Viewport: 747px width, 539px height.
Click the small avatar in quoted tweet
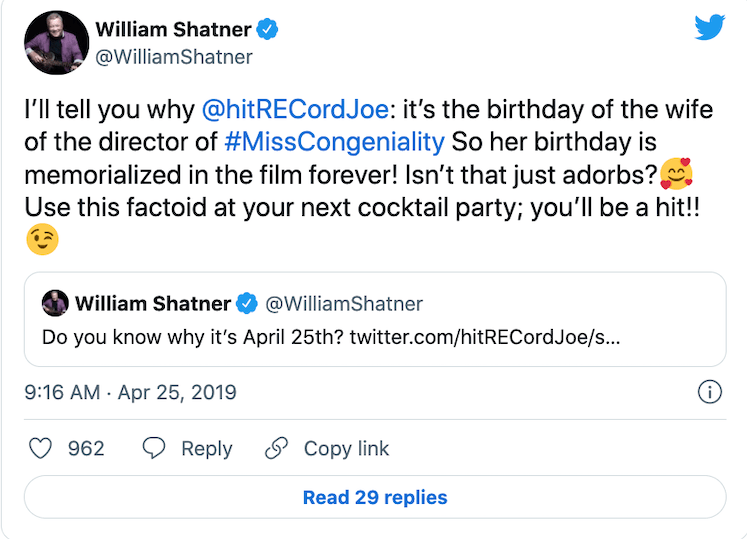tap(56, 303)
